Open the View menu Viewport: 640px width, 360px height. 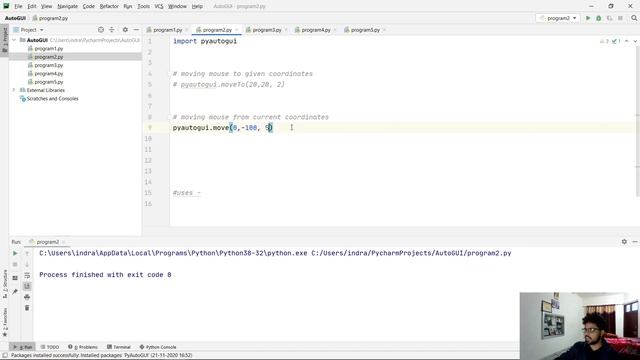47,7
